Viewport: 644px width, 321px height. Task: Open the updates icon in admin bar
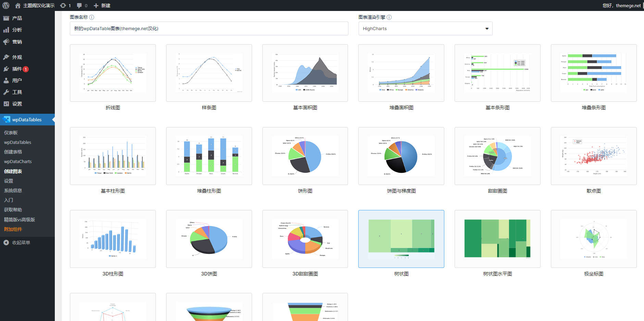63,5
